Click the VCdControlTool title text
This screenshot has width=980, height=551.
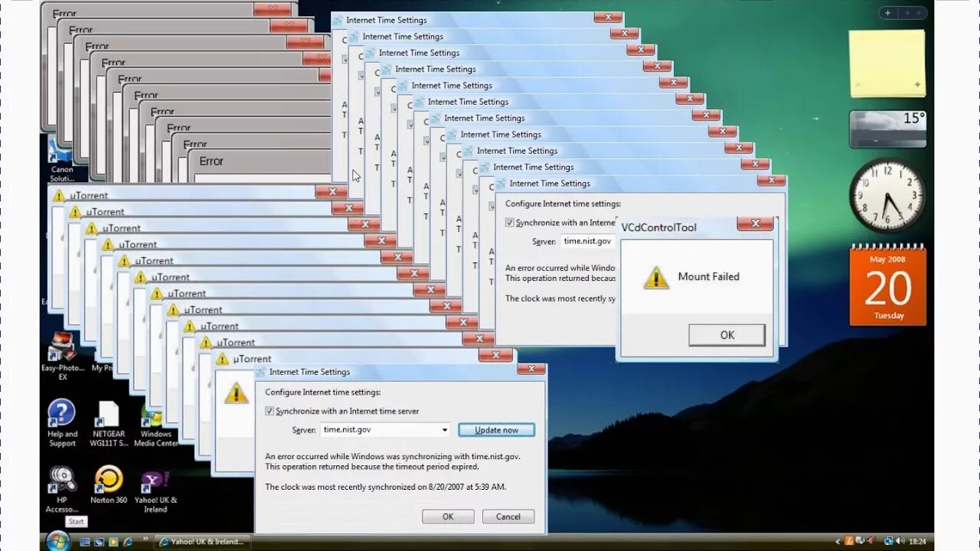tap(658, 227)
